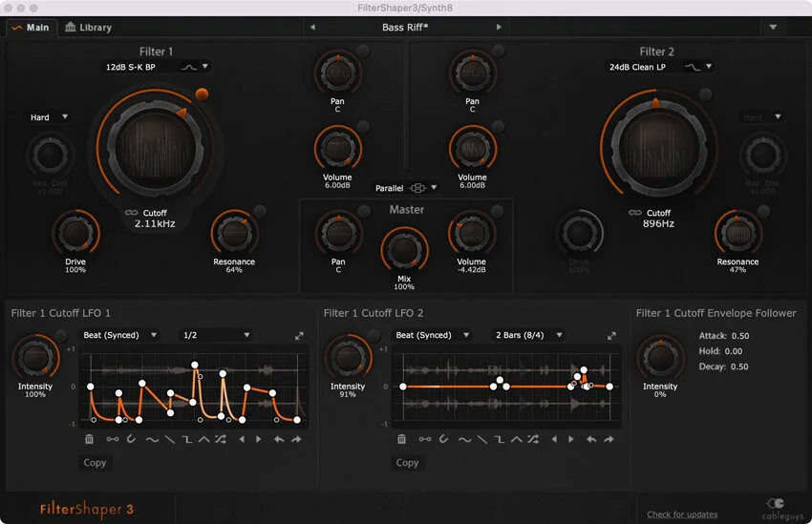812x524 pixels.
Task: Choose the square step shape in LFO 1
Action: point(187,440)
